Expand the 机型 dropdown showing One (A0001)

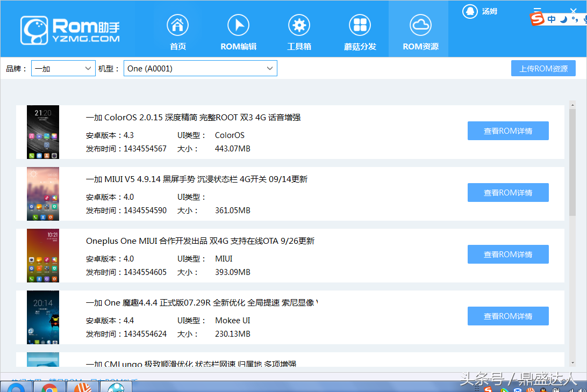(200, 68)
